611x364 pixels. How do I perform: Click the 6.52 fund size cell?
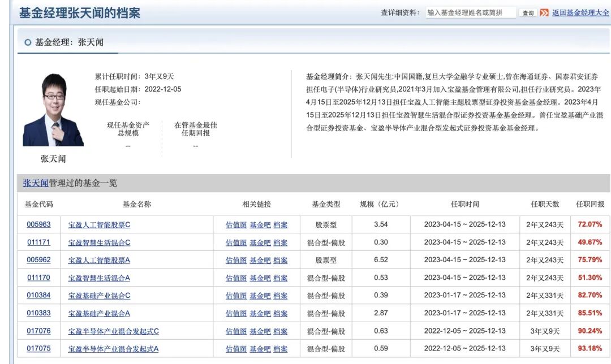click(x=381, y=259)
